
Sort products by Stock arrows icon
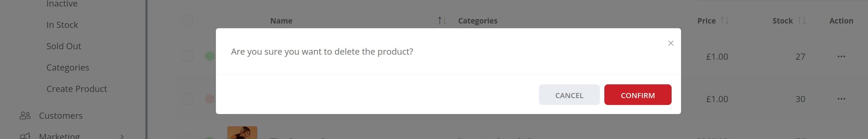[x=802, y=21]
